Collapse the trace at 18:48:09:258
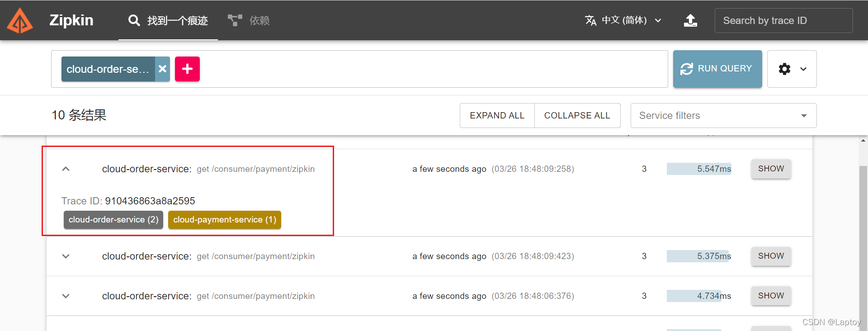The height and width of the screenshot is (331, 868). [66, 169]
